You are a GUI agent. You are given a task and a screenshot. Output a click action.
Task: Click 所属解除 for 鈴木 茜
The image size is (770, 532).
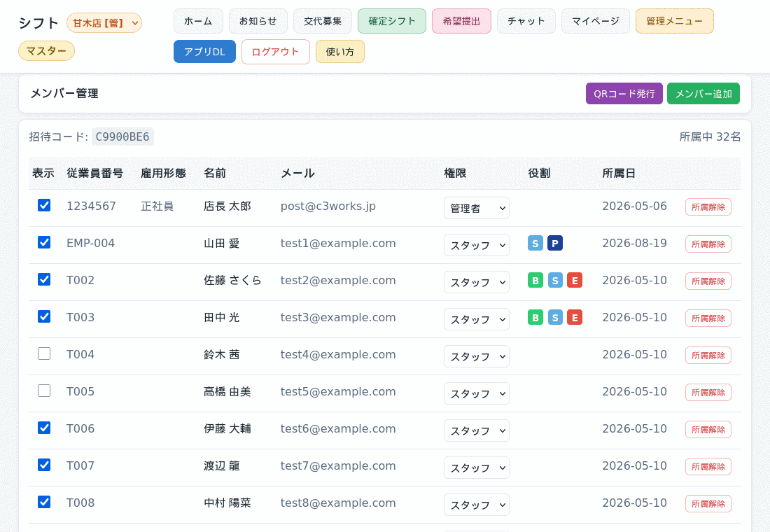coord(708,355)
